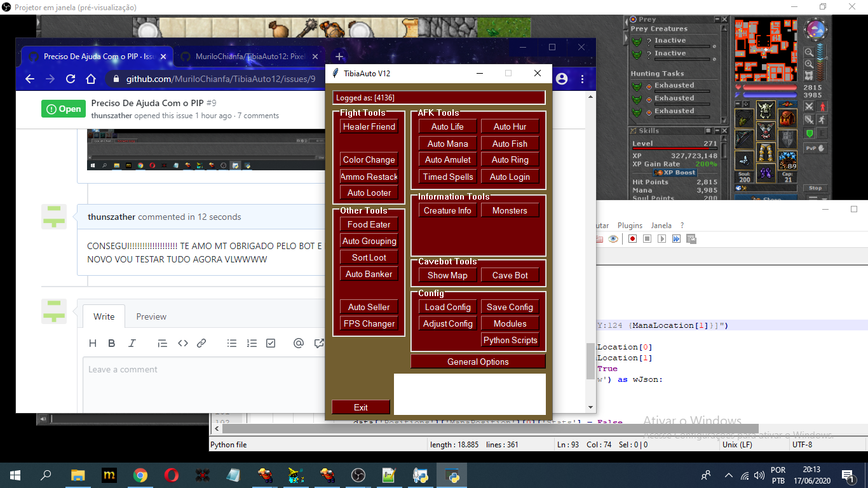Click the eye monitoring icon in Notepad++

pyautogui.click(x=613, y=239)
